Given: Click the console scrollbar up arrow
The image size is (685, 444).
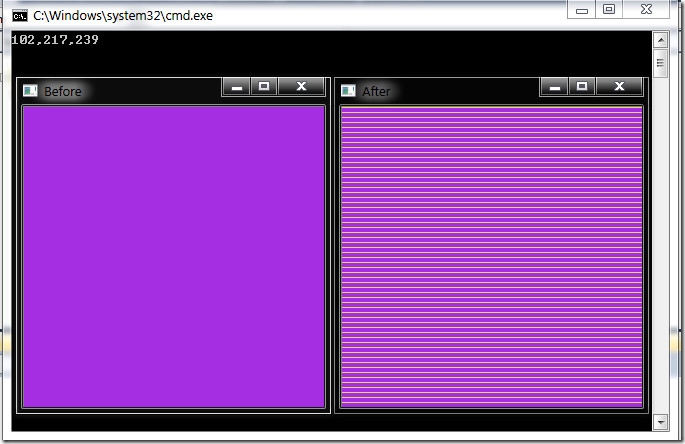Looking at the screenshot, I should [661, 40].
